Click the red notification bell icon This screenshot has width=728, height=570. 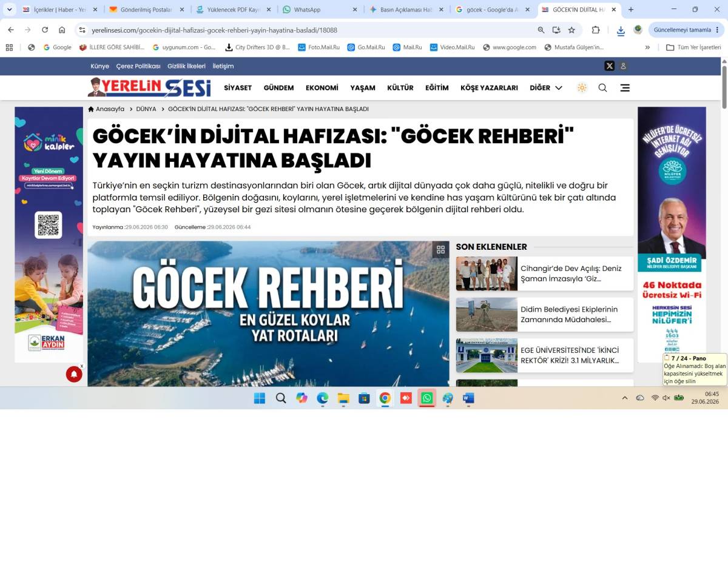click(74, 374)
